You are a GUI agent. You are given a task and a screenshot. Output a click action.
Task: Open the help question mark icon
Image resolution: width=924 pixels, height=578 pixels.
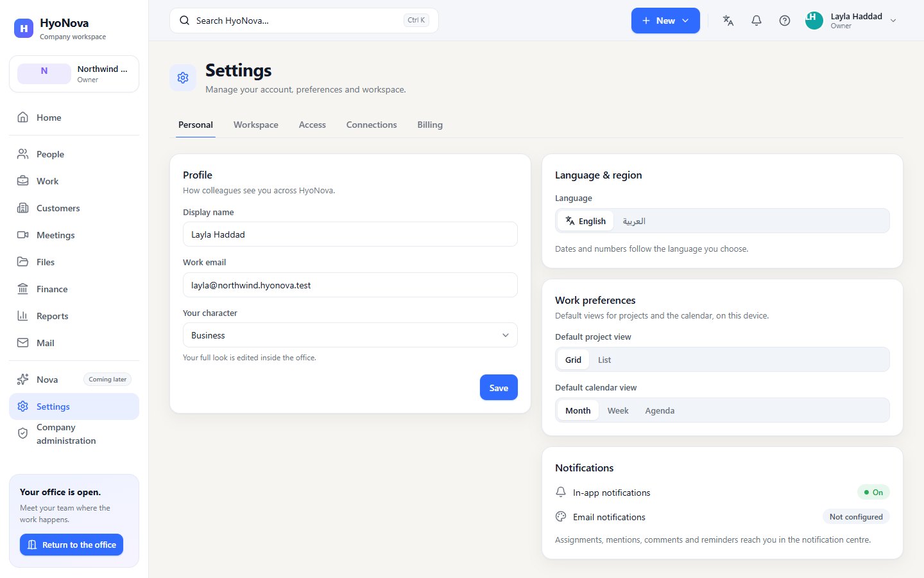[785, 21]
